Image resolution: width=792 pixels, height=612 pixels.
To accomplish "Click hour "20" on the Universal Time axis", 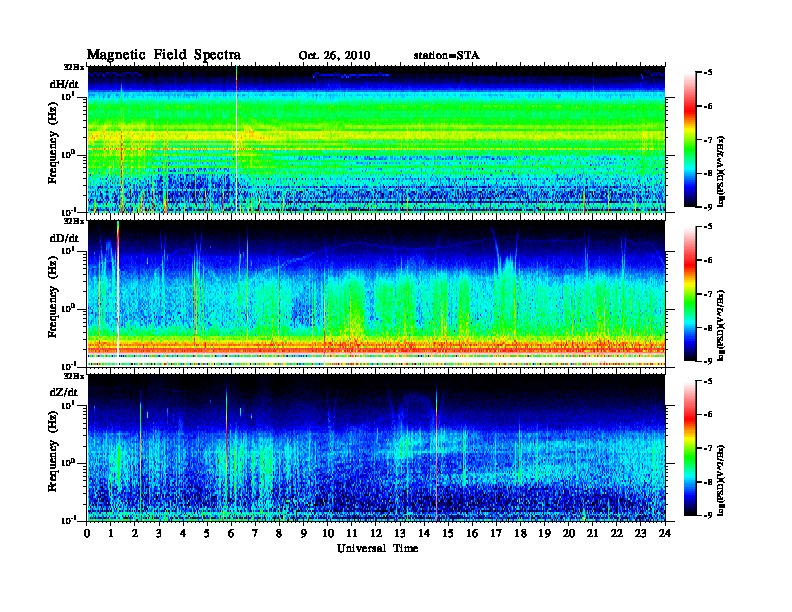I will (x=569, y=533).
